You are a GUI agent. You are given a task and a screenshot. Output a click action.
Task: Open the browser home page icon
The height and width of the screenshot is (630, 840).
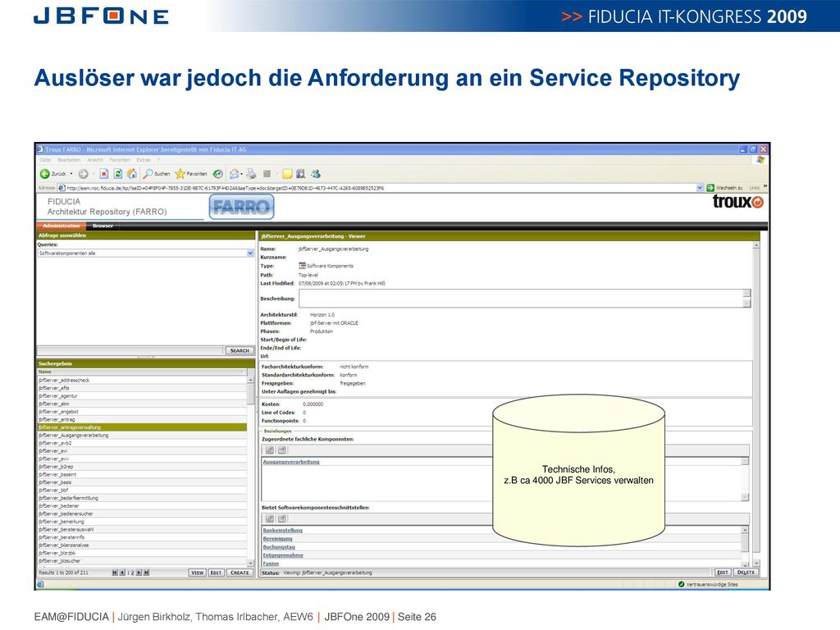pos(132,174)
